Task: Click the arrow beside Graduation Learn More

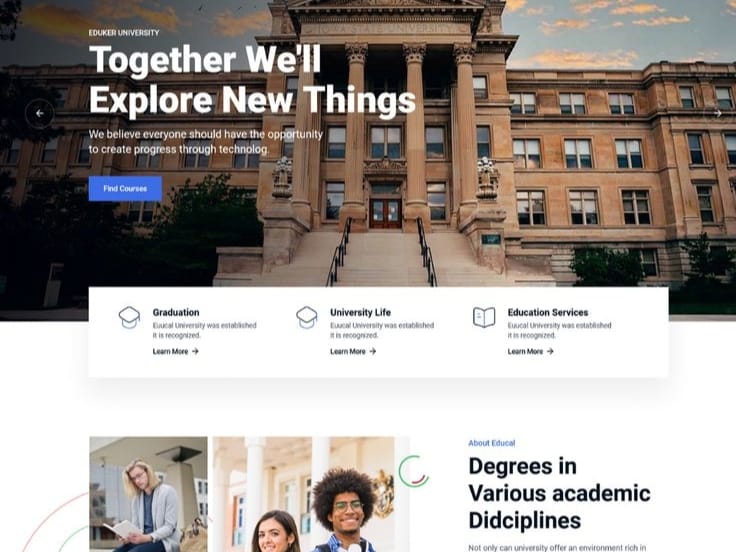Action: point(195,351)
